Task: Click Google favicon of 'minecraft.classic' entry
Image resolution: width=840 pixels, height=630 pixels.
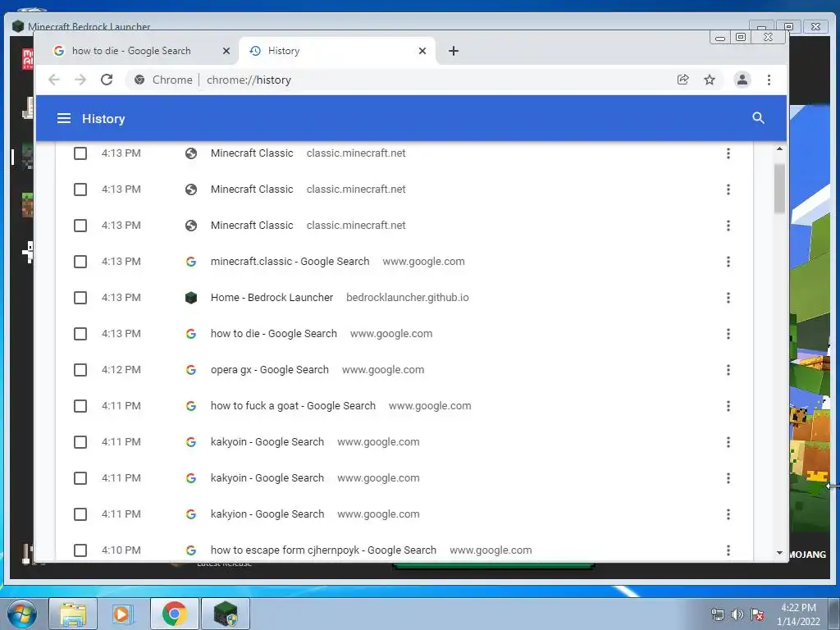Action: click(190, 262)
